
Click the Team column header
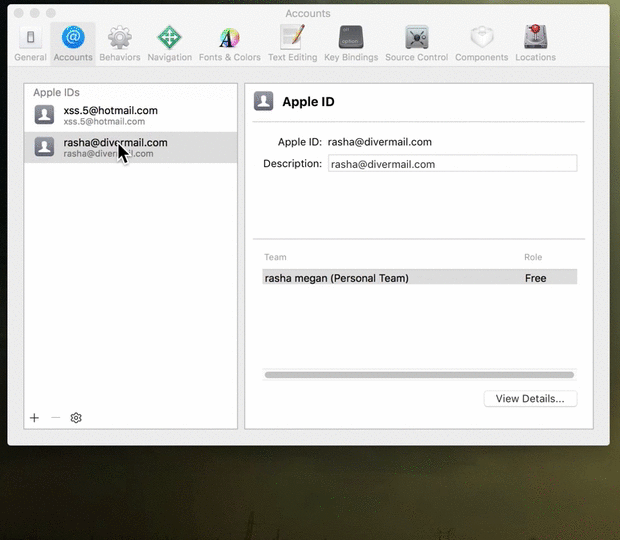tap(275, 257)
